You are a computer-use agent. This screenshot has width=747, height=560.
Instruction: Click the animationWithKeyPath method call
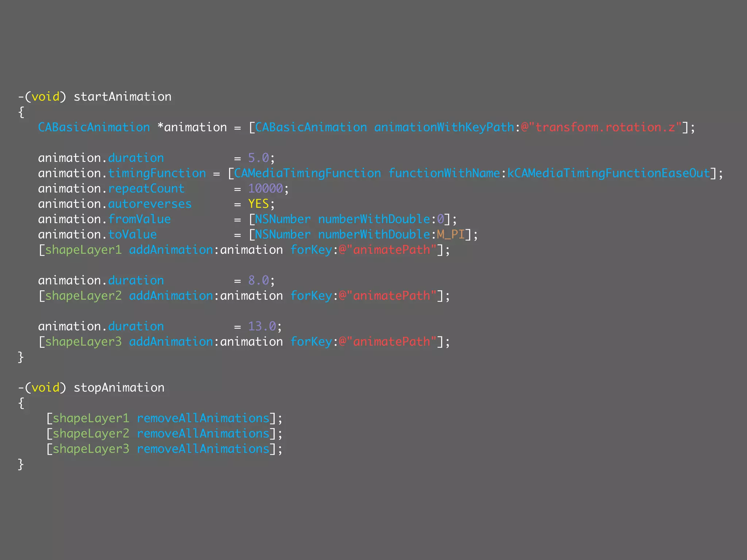point(444,128)
